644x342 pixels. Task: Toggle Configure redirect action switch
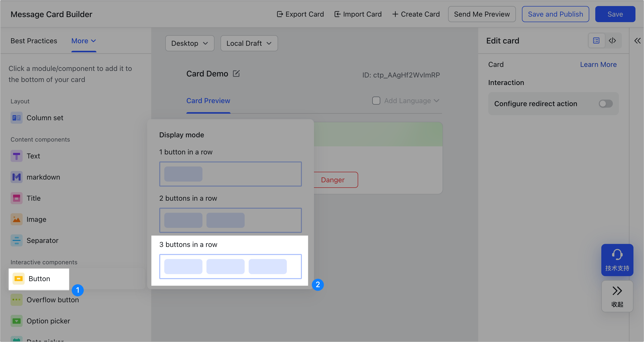(x=606, y=104)
